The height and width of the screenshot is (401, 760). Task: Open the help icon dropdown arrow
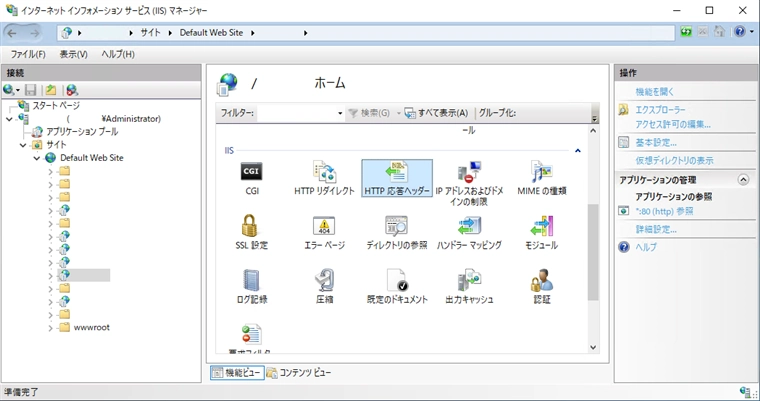coord(752,32)
